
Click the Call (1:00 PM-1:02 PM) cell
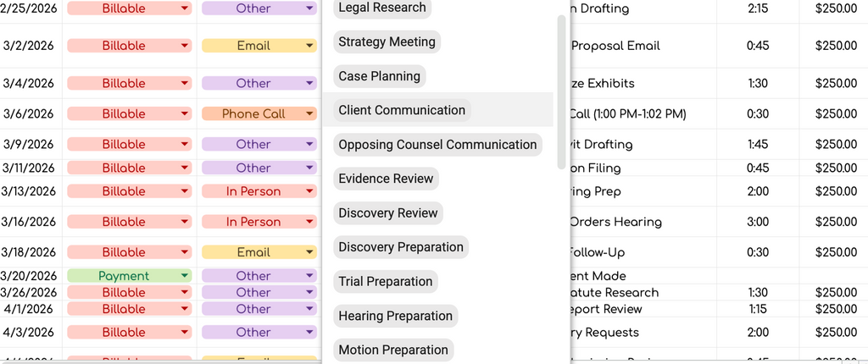point(643,114)
